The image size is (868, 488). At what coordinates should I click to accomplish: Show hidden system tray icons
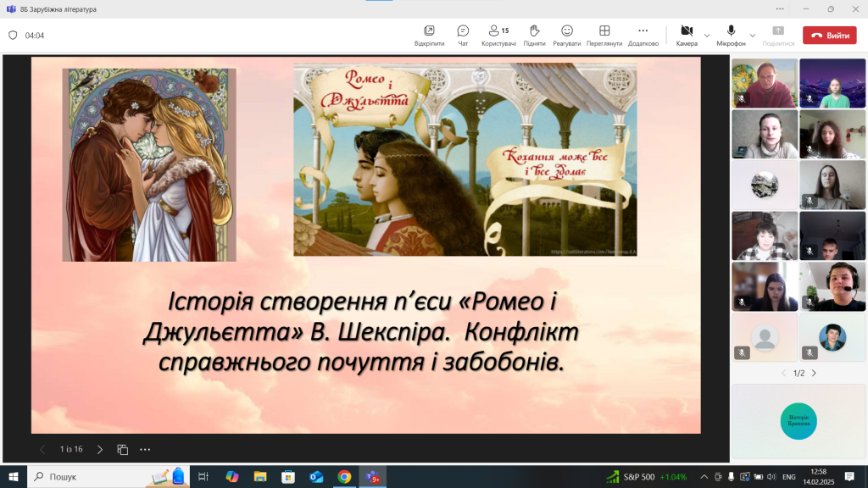tap(704, 477)
